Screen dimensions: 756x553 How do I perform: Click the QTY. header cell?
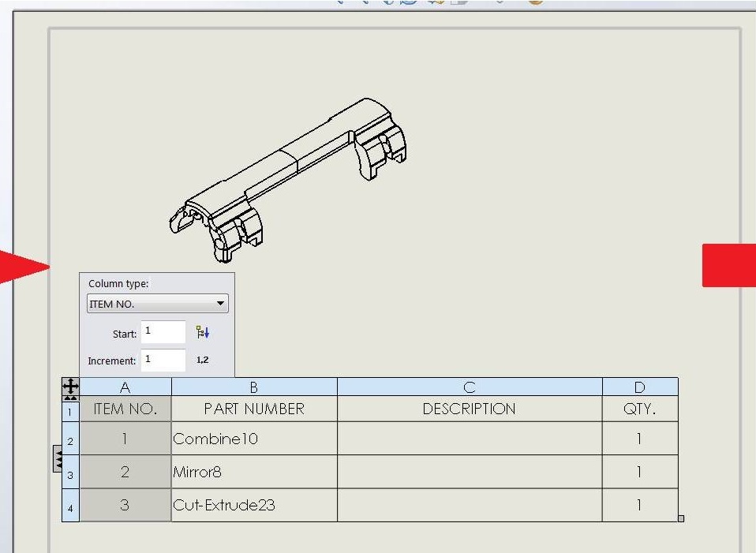click(640, 409)
